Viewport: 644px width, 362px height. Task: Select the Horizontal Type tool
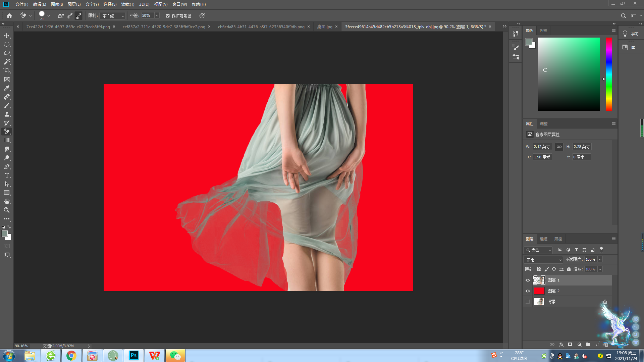tap(7, 175)
